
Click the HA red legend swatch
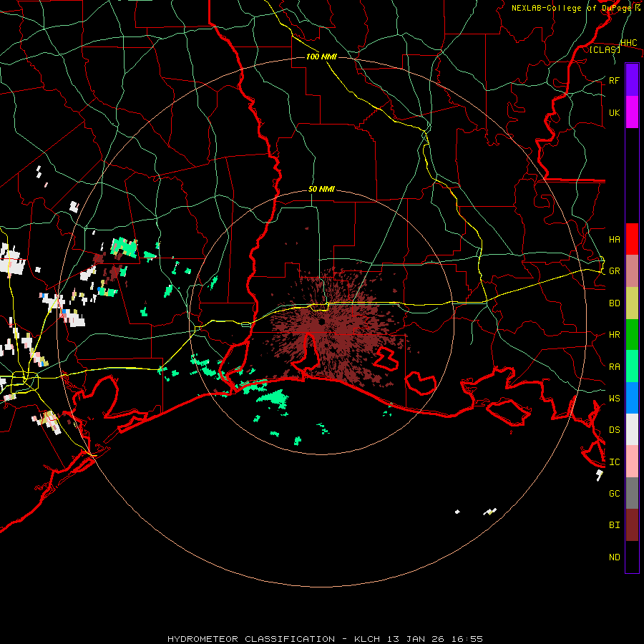[632, 239]
